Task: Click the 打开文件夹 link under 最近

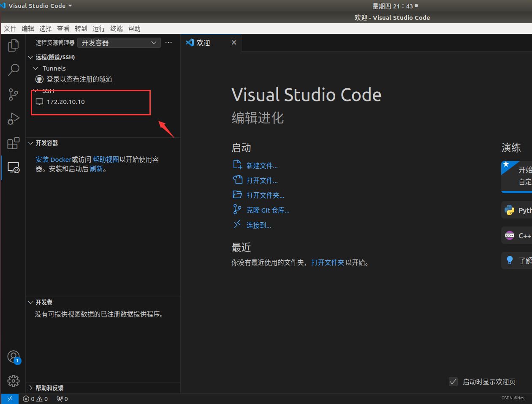Action: coord(328,262)
